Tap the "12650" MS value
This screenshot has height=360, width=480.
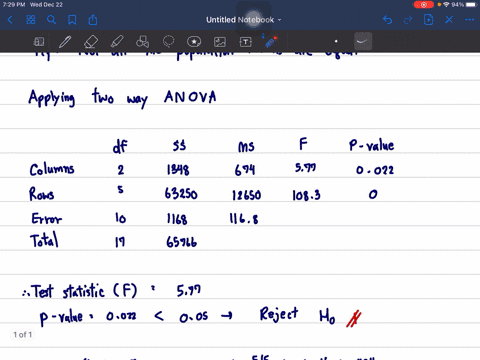(247, 195)
